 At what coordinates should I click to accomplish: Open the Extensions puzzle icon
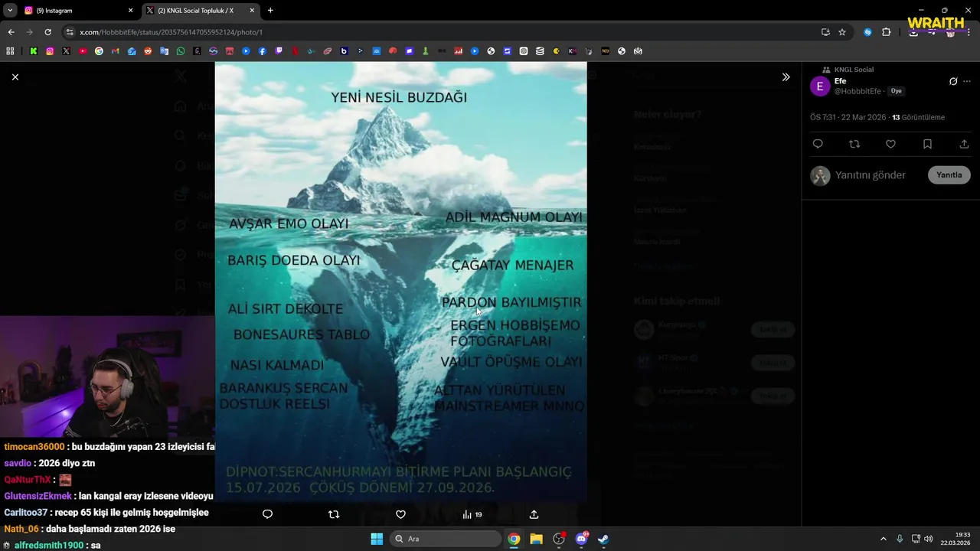[887, 32]
